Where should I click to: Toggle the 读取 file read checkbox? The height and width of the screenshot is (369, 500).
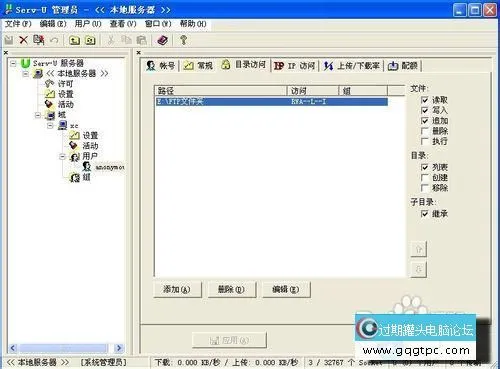click(x=425, y=100)
